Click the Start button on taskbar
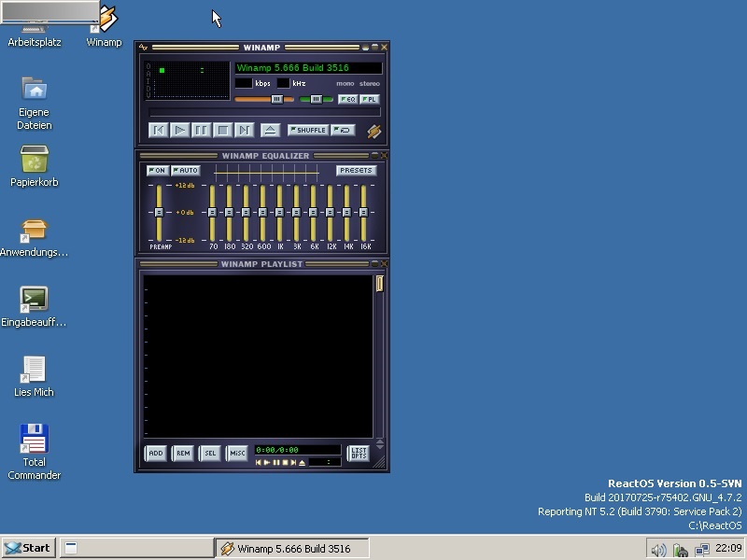Viewport: 747px width, 560px height. 28,548
